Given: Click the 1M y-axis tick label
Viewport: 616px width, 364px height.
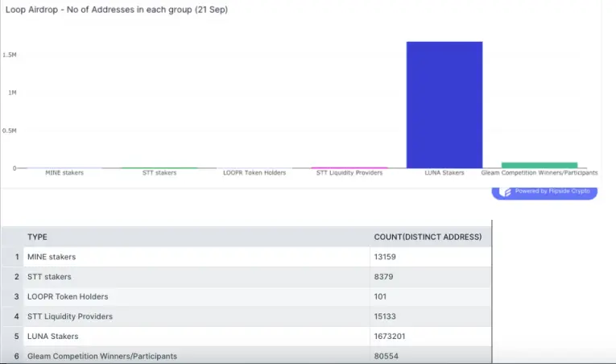Looking at the screenshot, I should pos(12,93).
